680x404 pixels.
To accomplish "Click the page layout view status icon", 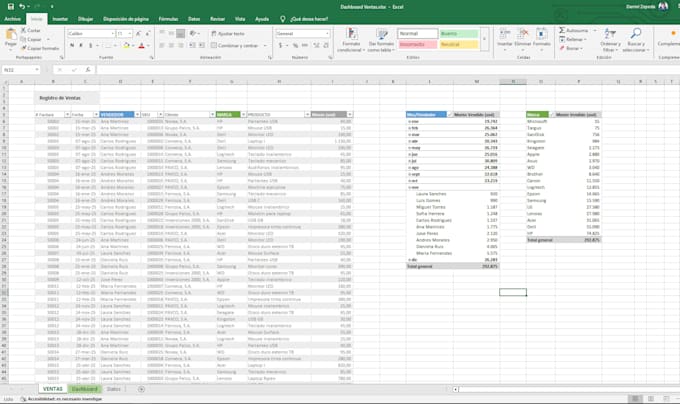I will pos(651,399).
